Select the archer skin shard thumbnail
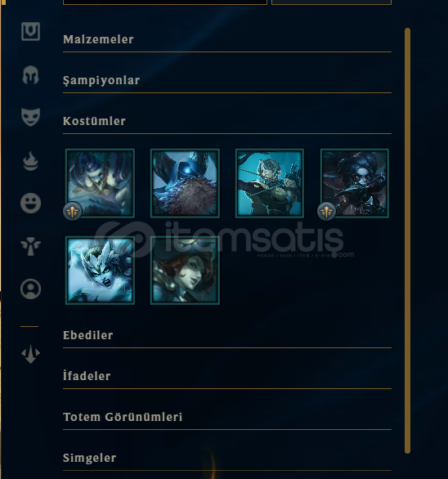Image resolution: width=448 pixels, height=479 pixels. (x=270, y=183)
